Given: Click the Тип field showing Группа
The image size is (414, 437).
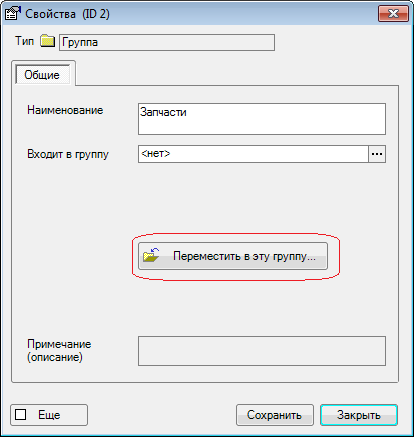Looking at the screenshot, I should pos(167,42).
